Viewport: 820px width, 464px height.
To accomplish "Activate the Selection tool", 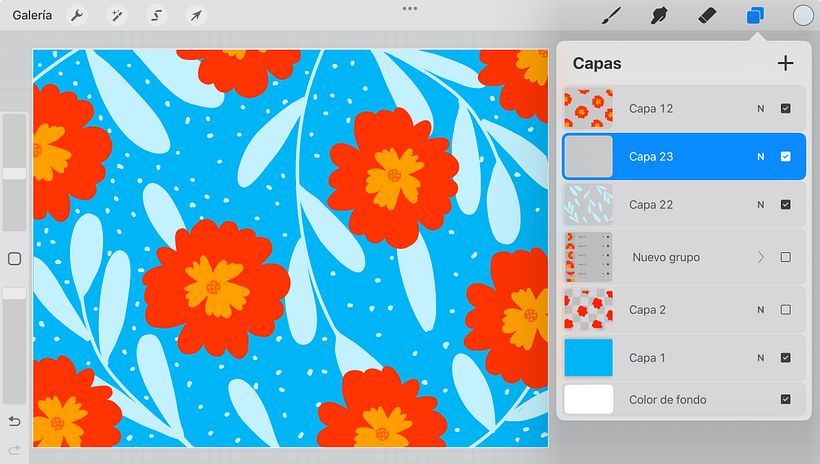I will [156, 15].
